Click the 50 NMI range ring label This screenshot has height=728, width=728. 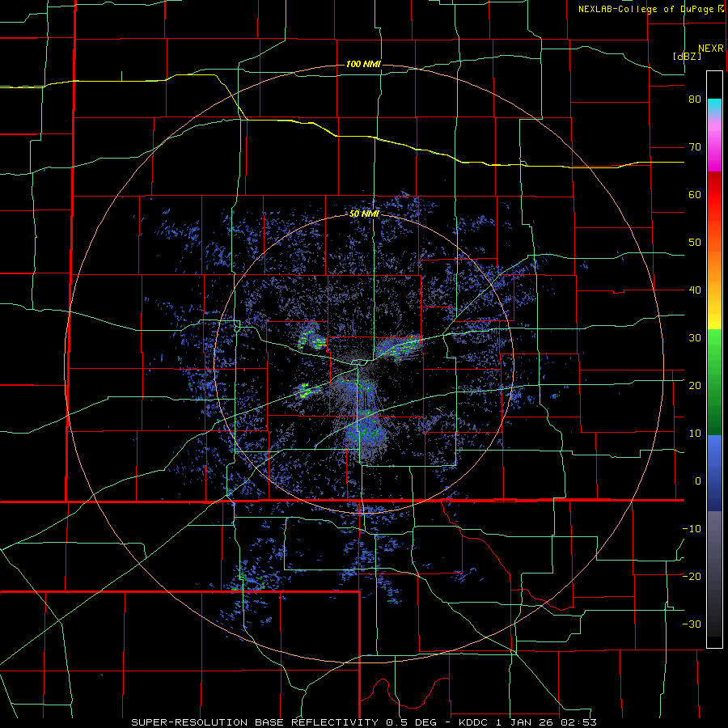tap(365, 214)
